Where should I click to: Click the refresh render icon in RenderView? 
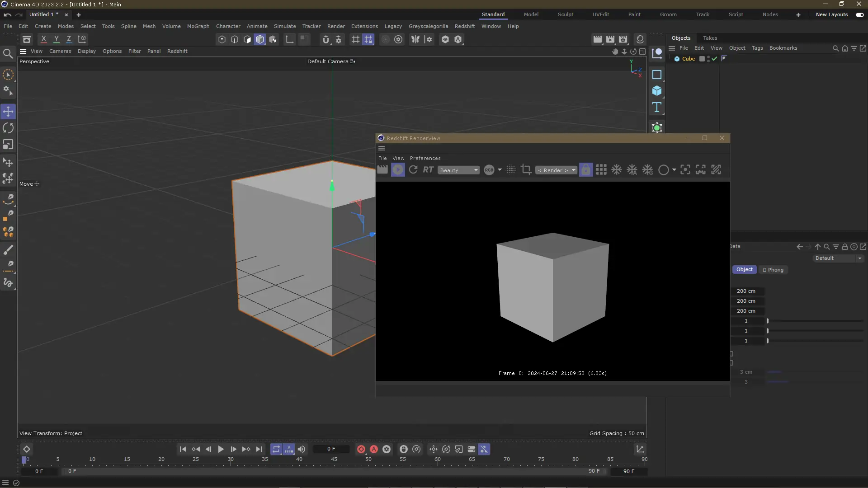413,170
